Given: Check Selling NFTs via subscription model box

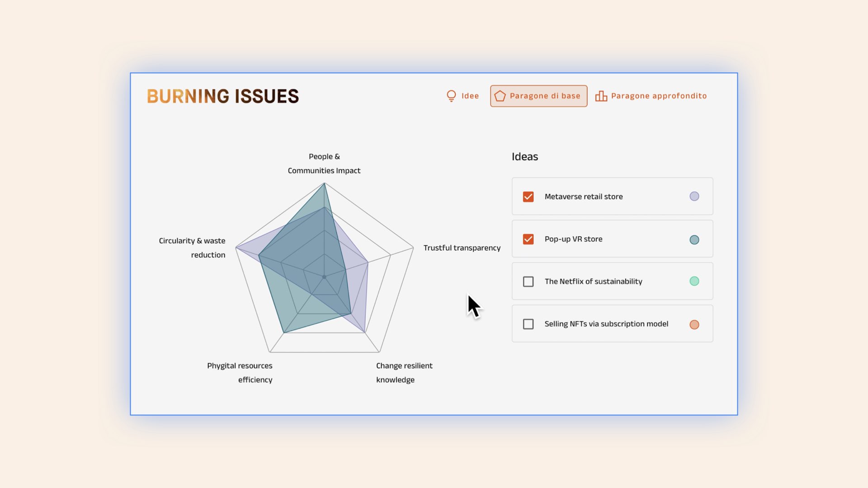Looking at the screenshot, I should 528,324.
